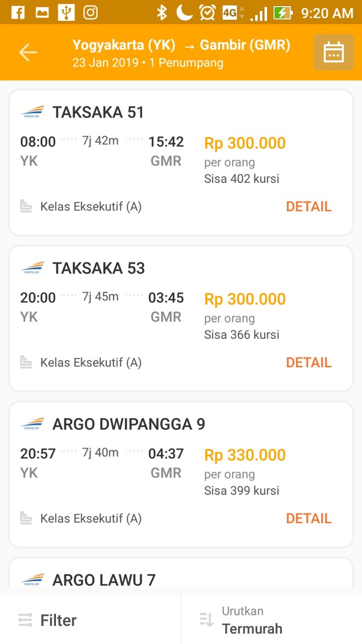Open the calendar date picker icon

coord(333,53)
